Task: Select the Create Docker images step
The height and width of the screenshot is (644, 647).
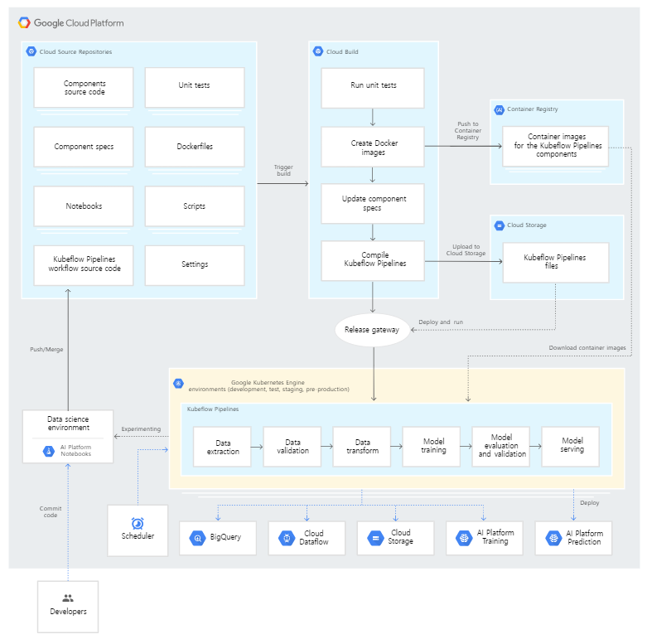Action: click(373, 147)
